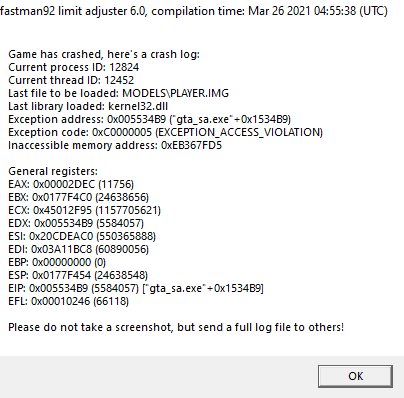Click the ESI register value line
Viewport: 404px width, 398px height.
pos(82,236)
